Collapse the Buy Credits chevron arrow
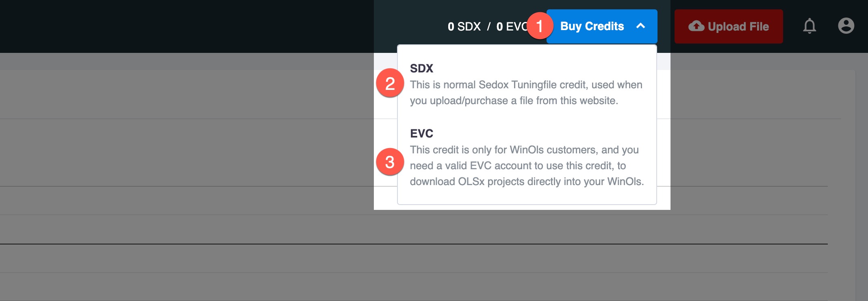Screen dimensions: 868x301 tap(641, 26)
